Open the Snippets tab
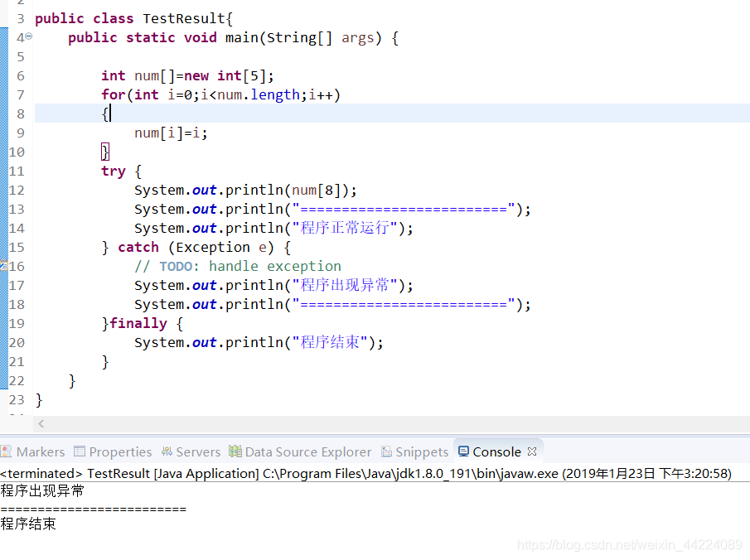The width and height of the screenshot is (750, 560). (x=414, y=452)
